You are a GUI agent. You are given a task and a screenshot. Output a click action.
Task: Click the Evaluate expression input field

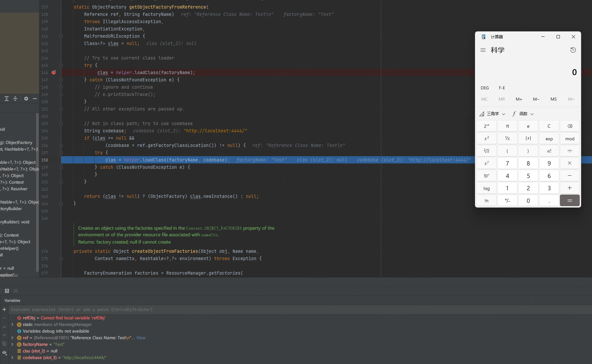click(x=300, y=310)
